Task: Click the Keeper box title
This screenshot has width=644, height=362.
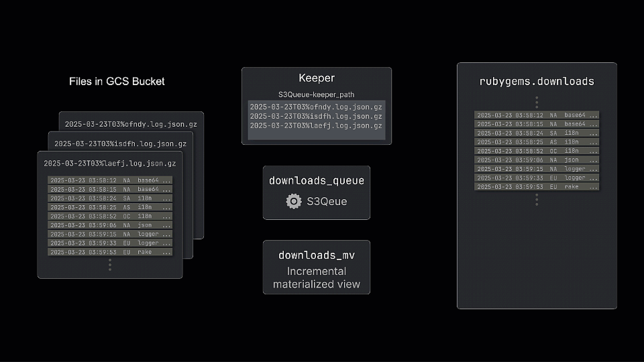Action: [x=317, y=78]
